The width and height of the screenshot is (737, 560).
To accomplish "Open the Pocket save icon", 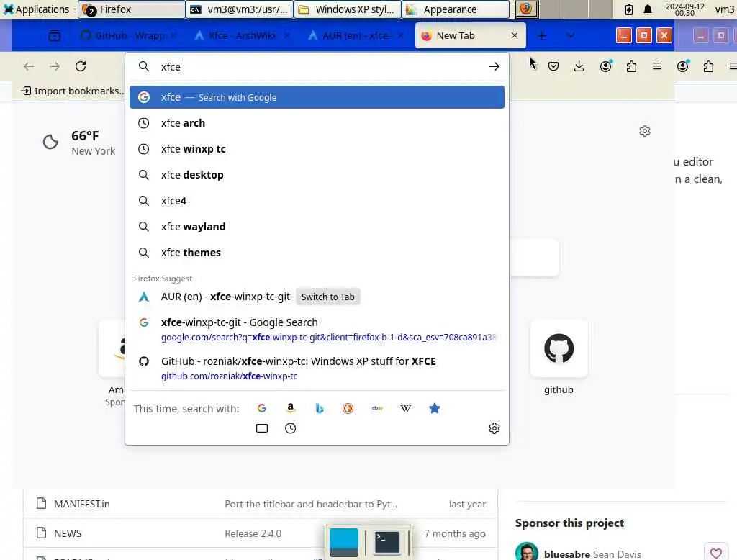I will [x=553, y=66].
